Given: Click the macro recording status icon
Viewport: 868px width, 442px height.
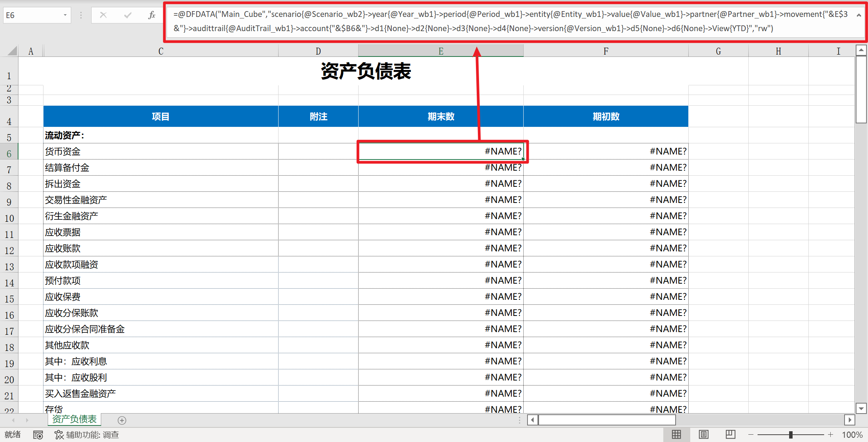Looking at the screenshot, I should click(x=38, y=435).
